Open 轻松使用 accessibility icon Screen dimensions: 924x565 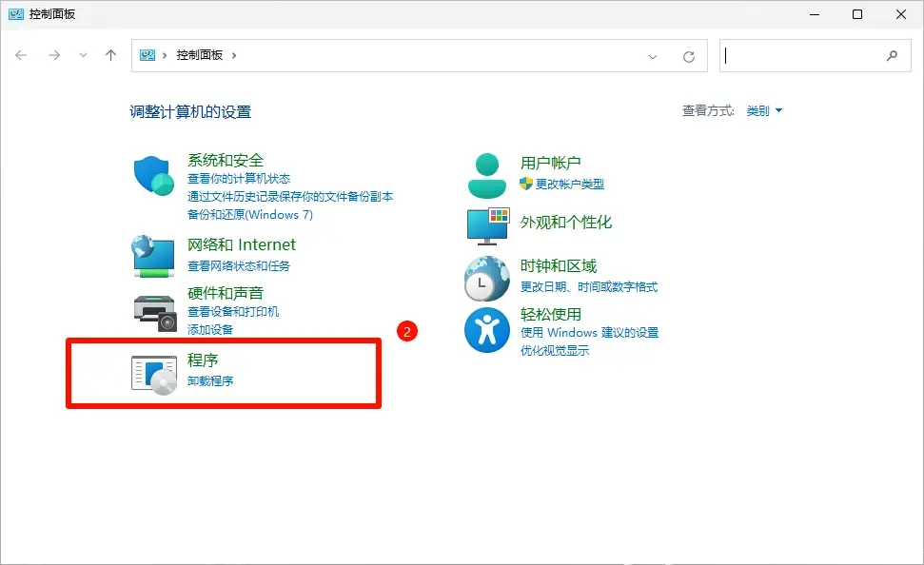486,330
